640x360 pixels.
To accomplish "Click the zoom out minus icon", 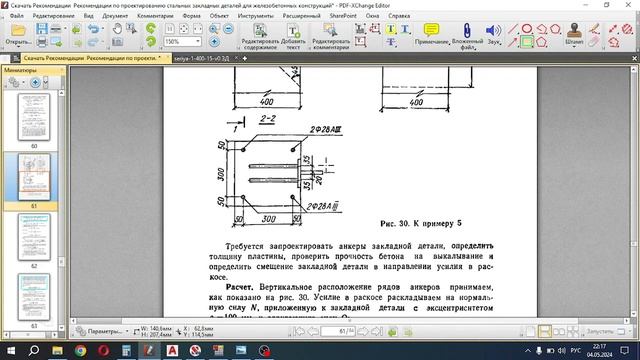I will tap(229, 29).
